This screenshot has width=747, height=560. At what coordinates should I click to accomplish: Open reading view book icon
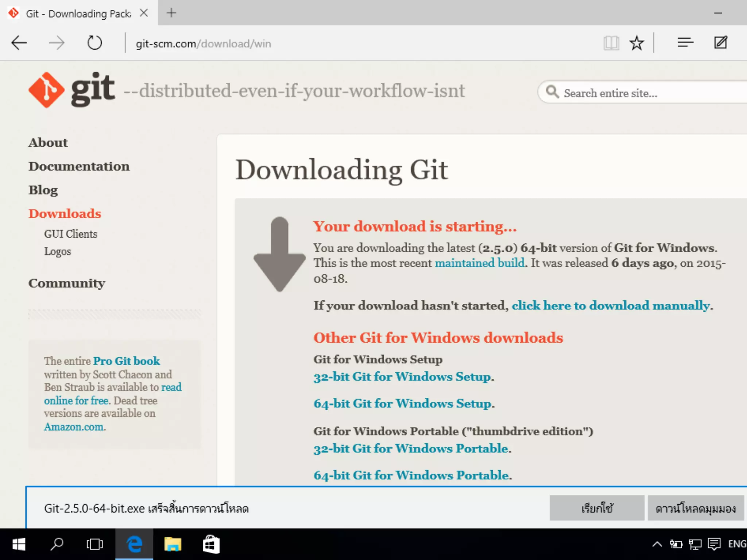point(611,43)
